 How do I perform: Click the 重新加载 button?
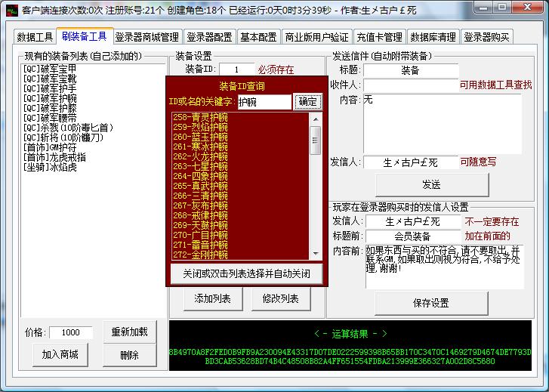tap(129, 332)
